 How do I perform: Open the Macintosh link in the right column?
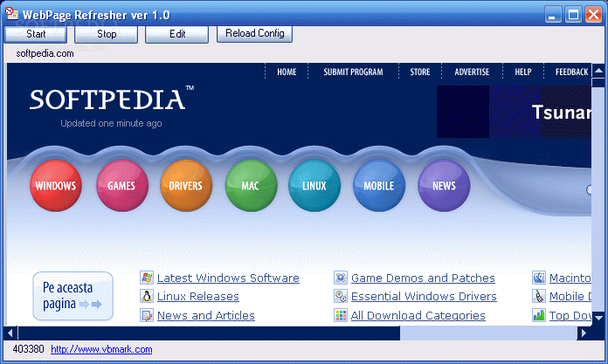pyautogui.click(x=570, y=278)
